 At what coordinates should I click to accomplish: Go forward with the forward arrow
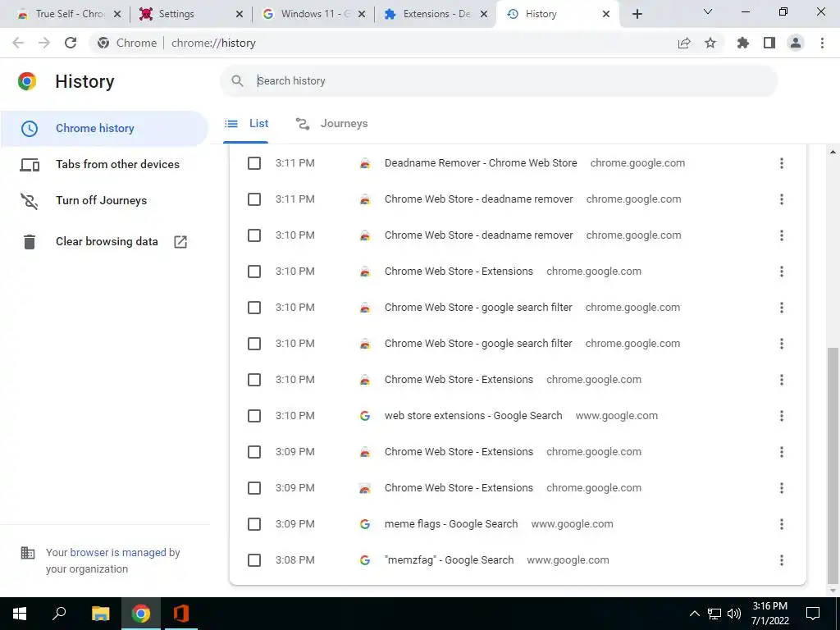coord(44,43)
